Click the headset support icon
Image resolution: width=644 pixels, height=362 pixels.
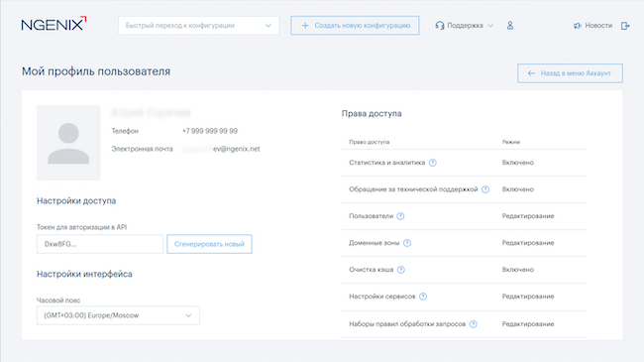(x=440, y=26)
